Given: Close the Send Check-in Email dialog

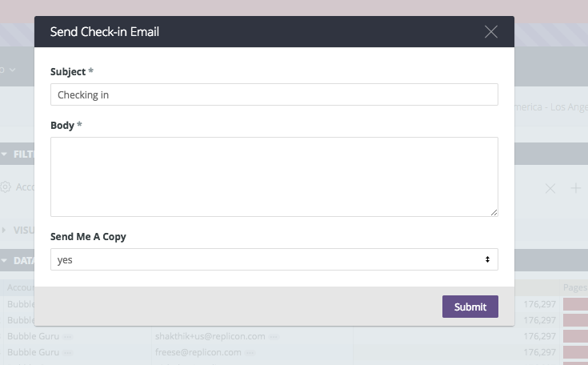Looking at the screenshot, I should click(491, 32).
